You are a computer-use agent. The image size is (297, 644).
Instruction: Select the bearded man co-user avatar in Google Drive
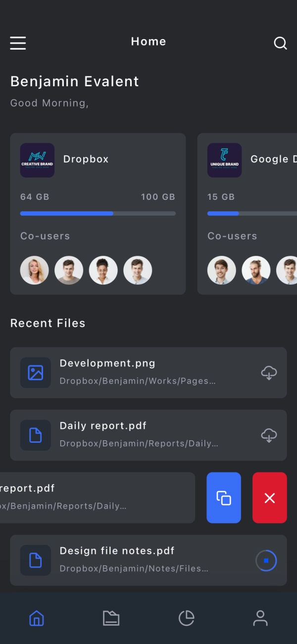point(256,270)
